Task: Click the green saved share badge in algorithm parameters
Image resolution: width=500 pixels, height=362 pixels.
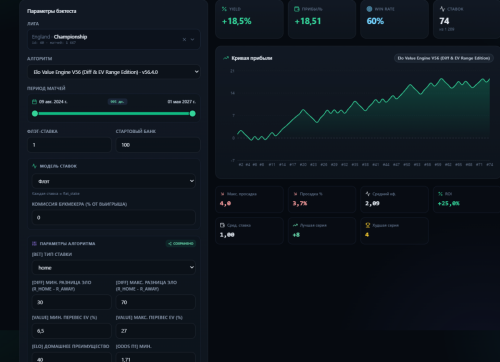Action: (x=181, y=243)
